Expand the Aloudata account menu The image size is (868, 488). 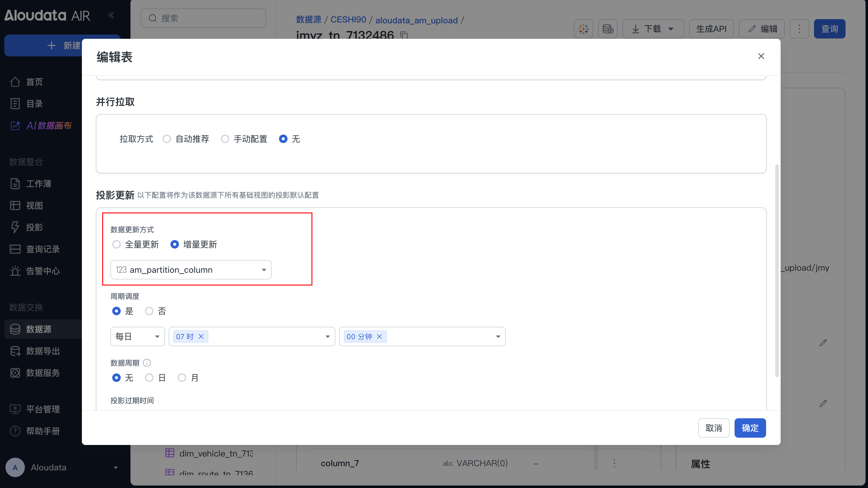116,467
